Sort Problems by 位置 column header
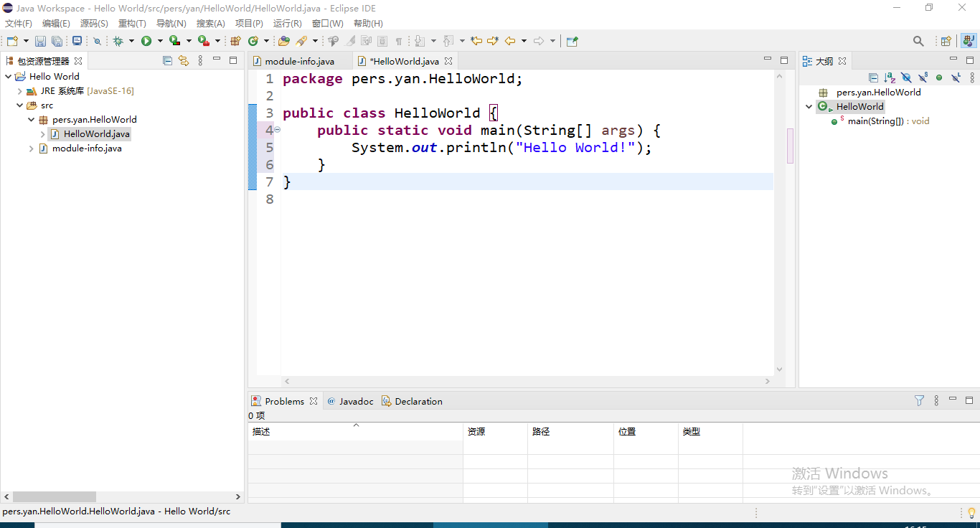The image size is (980, 528). tap(646, 432)
